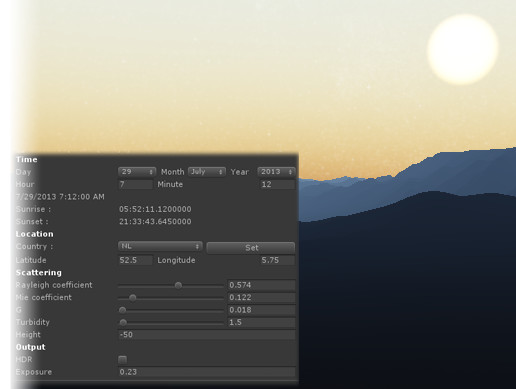Click the Mie value field 0.122
This screenshot has width=516, height=389.
(261, 297)
